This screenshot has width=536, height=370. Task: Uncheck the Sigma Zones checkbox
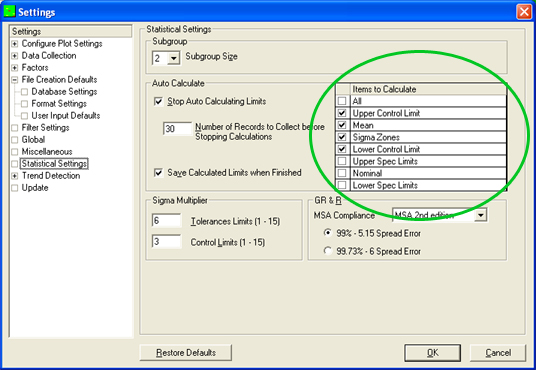tap(342, 137)
